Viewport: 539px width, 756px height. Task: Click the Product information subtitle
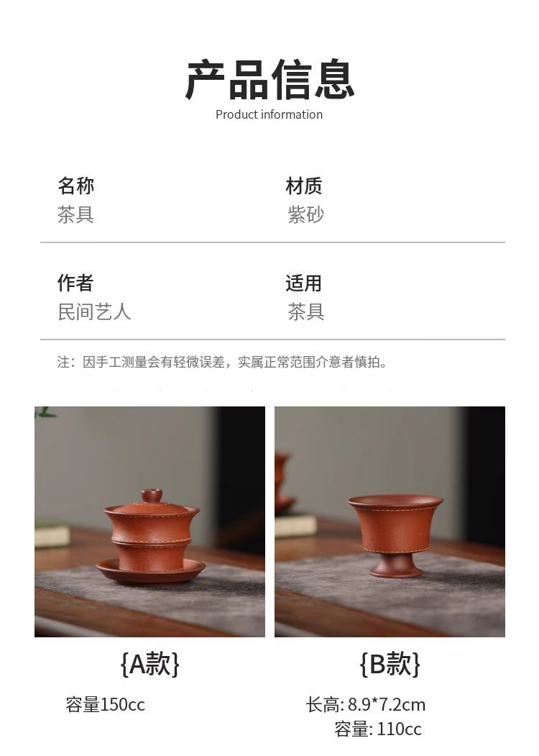(269, 115)
